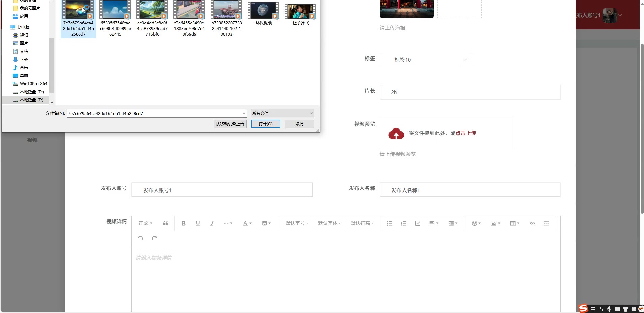Click the 点击上传 link for video preview

tap(465, 133)
